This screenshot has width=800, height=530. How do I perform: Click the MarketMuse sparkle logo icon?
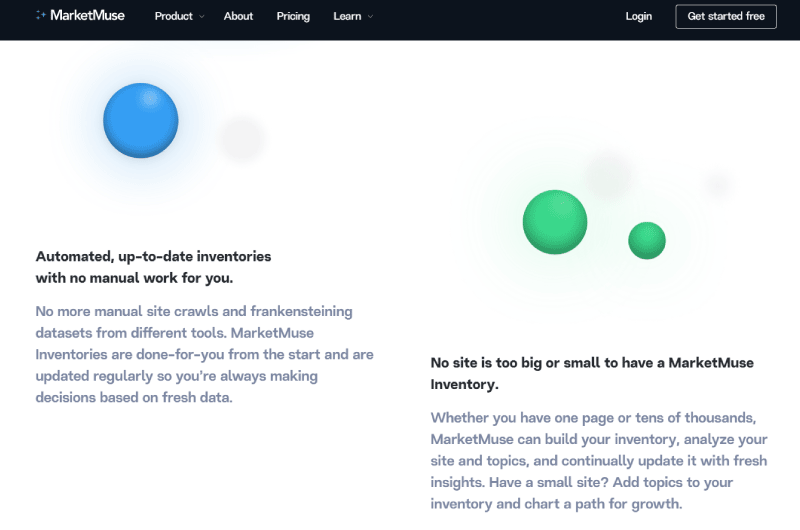coord(41,15)
